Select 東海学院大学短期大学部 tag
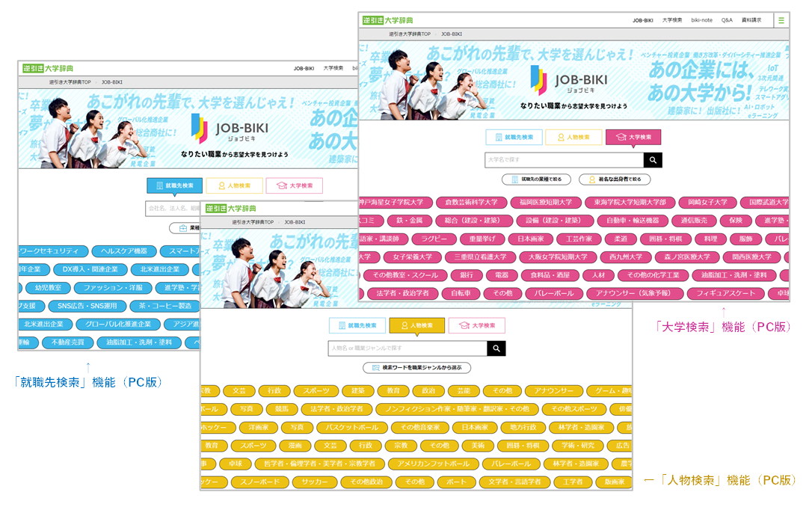 coord(630,203)
